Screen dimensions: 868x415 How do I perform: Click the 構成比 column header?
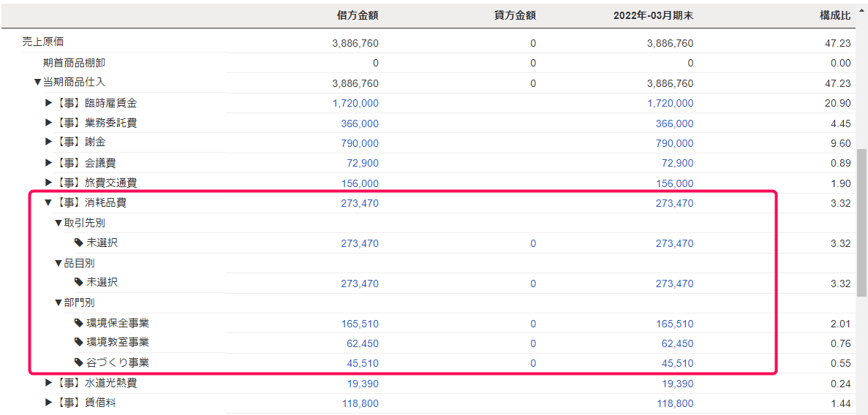pyautogui.click(x=836, y=15)
